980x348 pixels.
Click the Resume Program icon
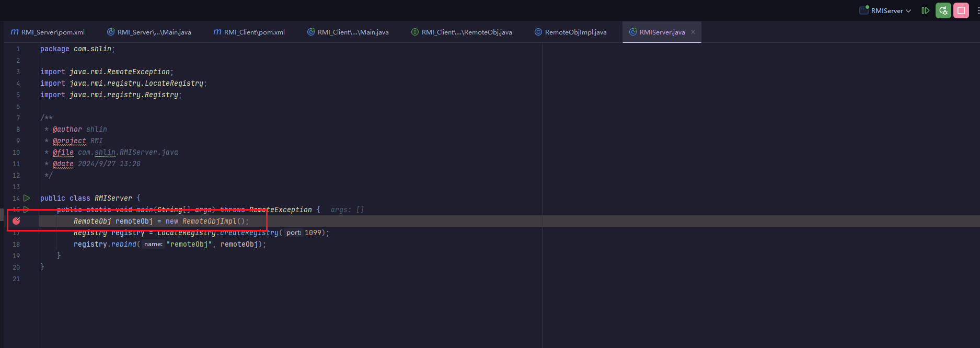[925, 10]
